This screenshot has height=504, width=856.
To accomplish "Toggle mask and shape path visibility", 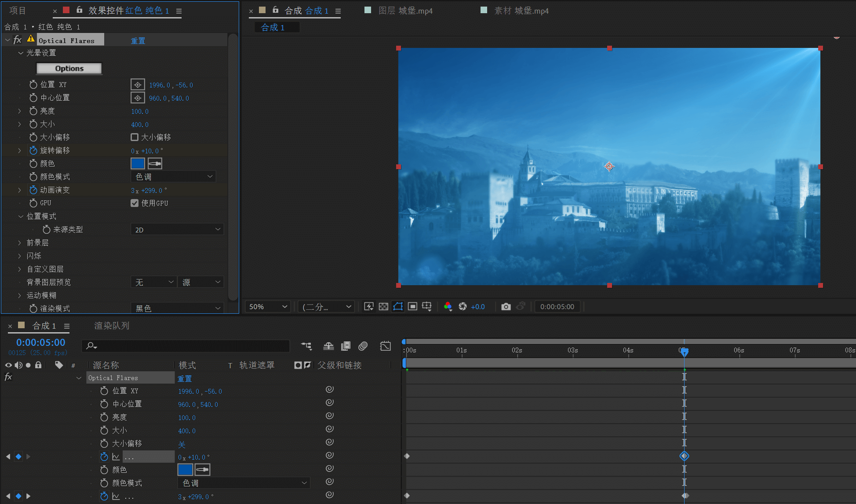I will (398, 306).
